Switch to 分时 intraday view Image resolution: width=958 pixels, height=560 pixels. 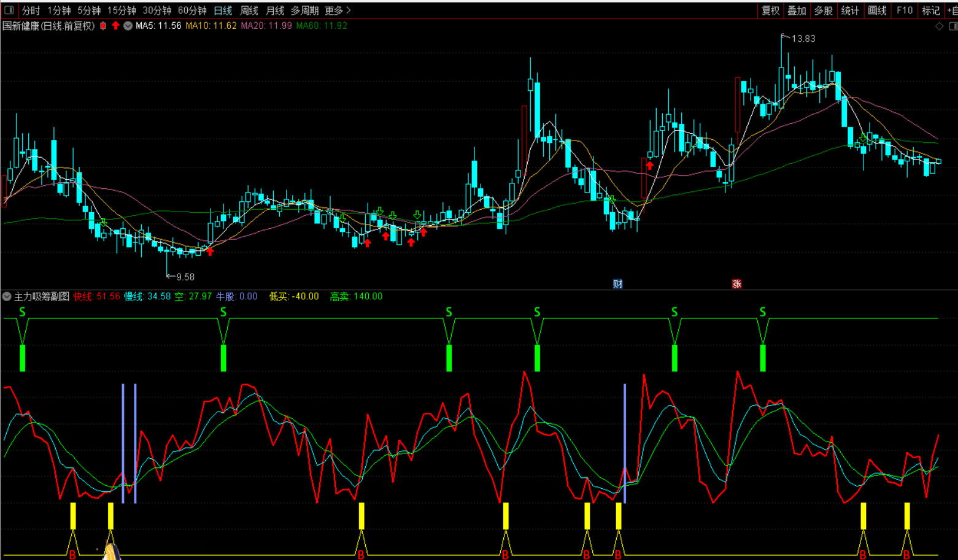[x=31, y=10]
